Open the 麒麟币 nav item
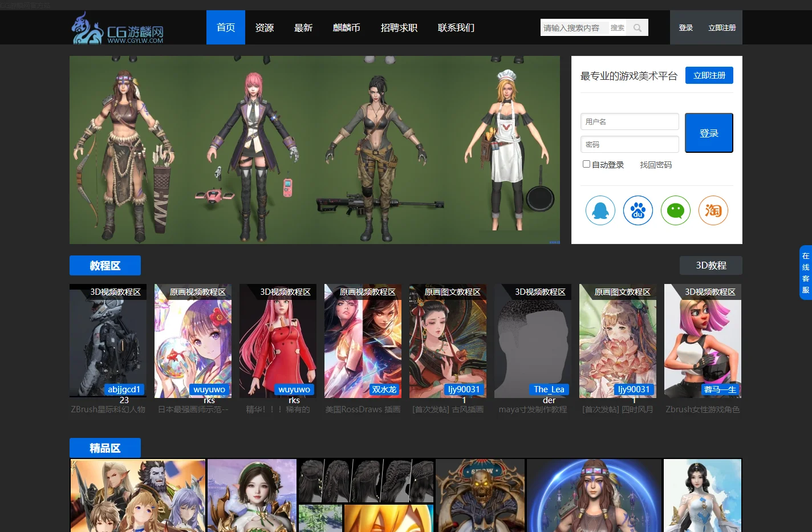 (x=347, y=27)
